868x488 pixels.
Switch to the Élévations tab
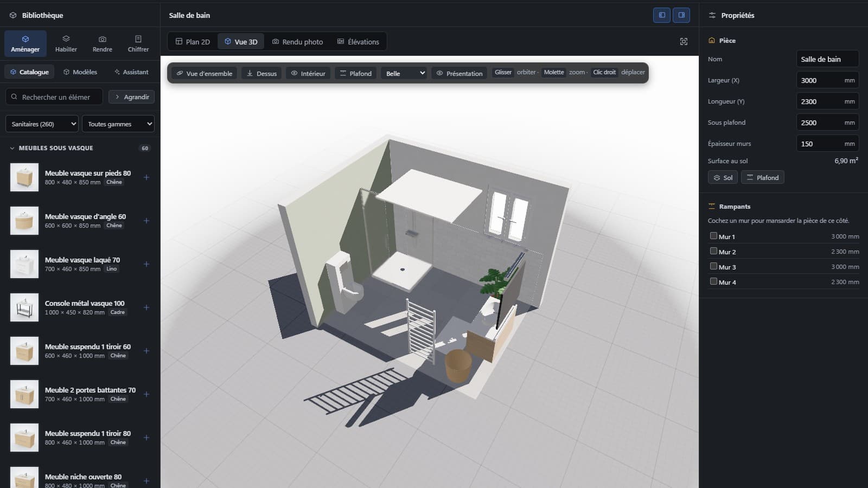coord(358,42)
